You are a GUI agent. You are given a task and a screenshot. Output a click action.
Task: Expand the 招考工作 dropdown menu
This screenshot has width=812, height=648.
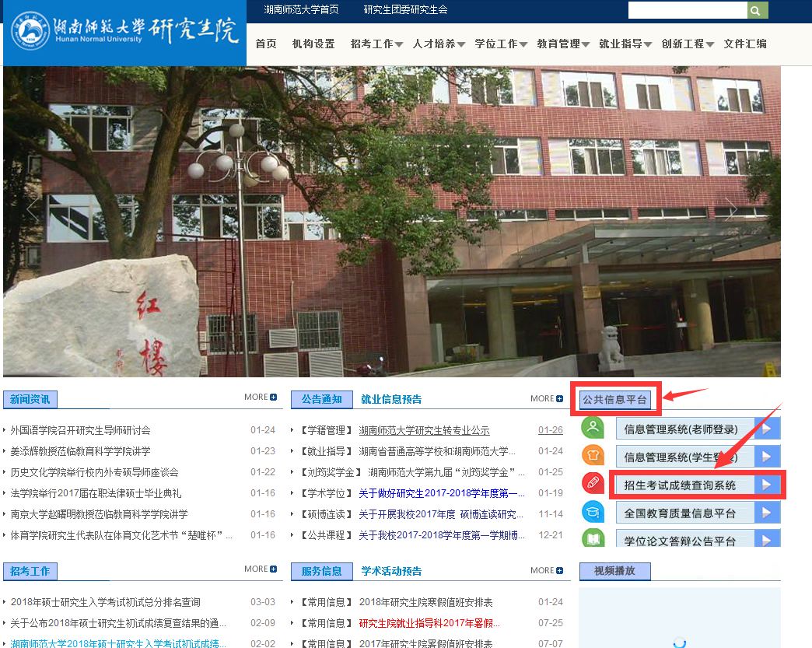376,44
